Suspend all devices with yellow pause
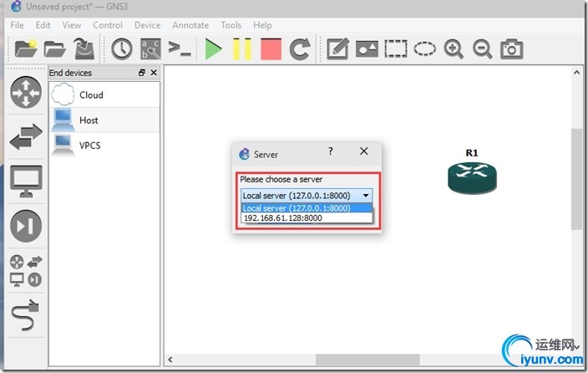Image resolution: width=588 pixels, height=373 pixels. [242, 49]
